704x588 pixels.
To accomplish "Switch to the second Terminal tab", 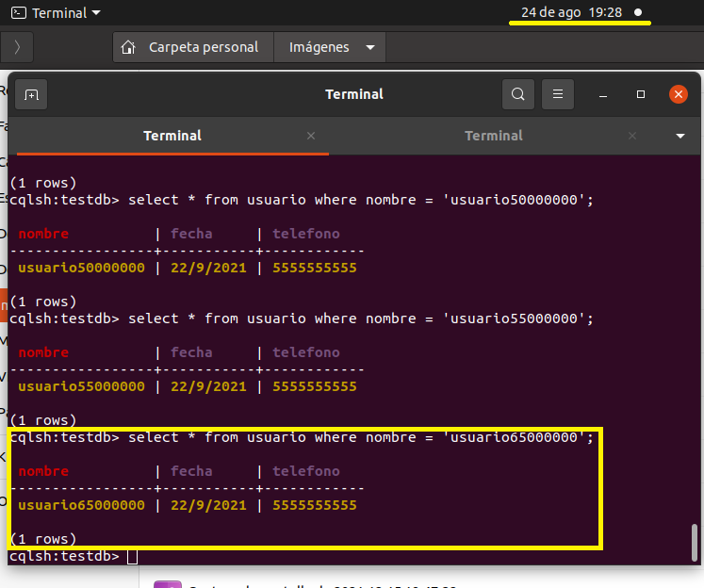I will pyautogui.click(x=494, y=136).
